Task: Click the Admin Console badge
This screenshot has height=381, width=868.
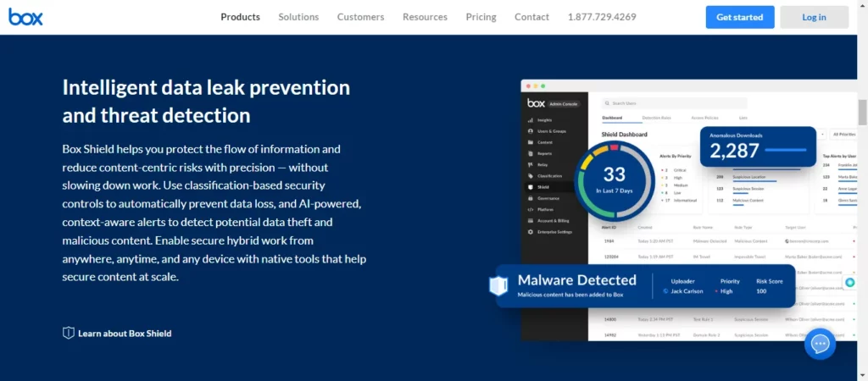Action: click(x=564, y=103)
